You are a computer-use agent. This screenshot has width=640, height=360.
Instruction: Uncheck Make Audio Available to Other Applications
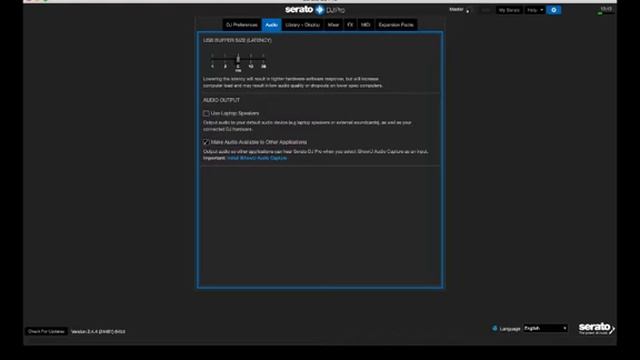(206, 142)
